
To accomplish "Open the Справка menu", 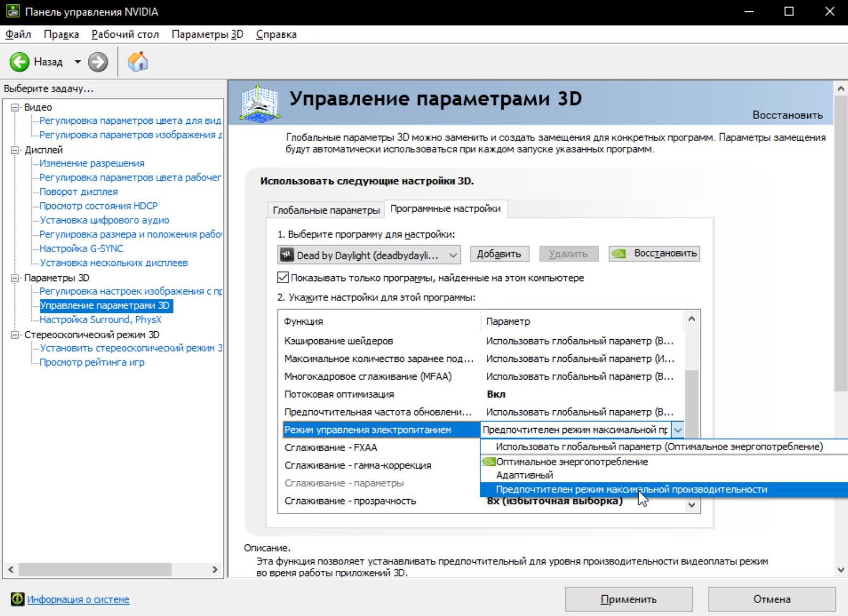I will (x=276, y=34).
